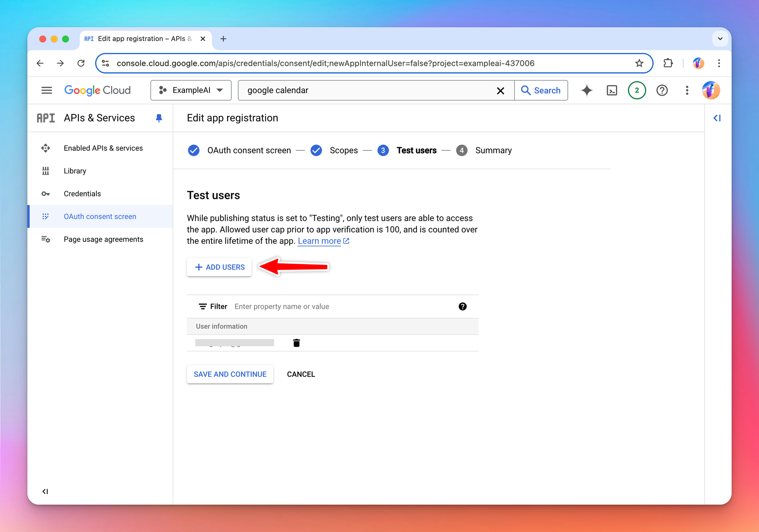This screenshot has width=759, height=532.
Task: Clear search text with X icon
Action: (500, 90)
